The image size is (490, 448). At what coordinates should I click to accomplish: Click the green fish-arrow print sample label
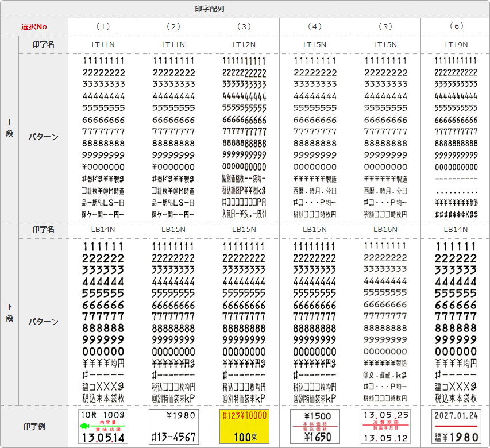(x=103, y=426)
